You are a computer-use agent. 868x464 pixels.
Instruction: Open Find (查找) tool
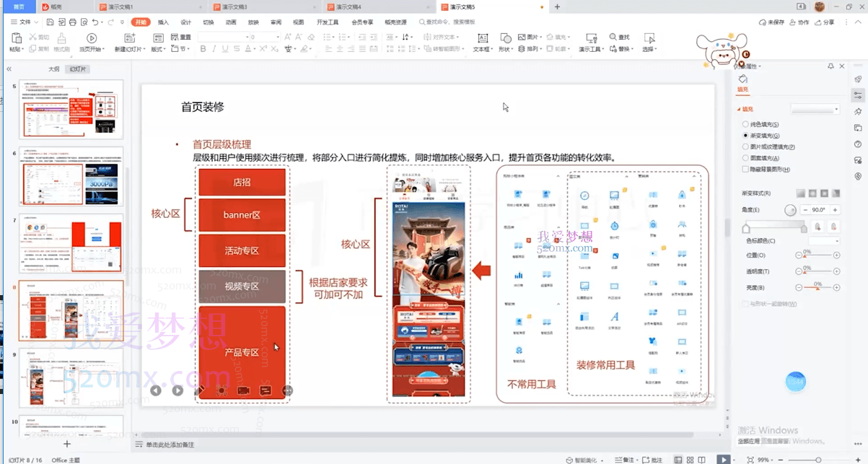click(x=619, y=37)
